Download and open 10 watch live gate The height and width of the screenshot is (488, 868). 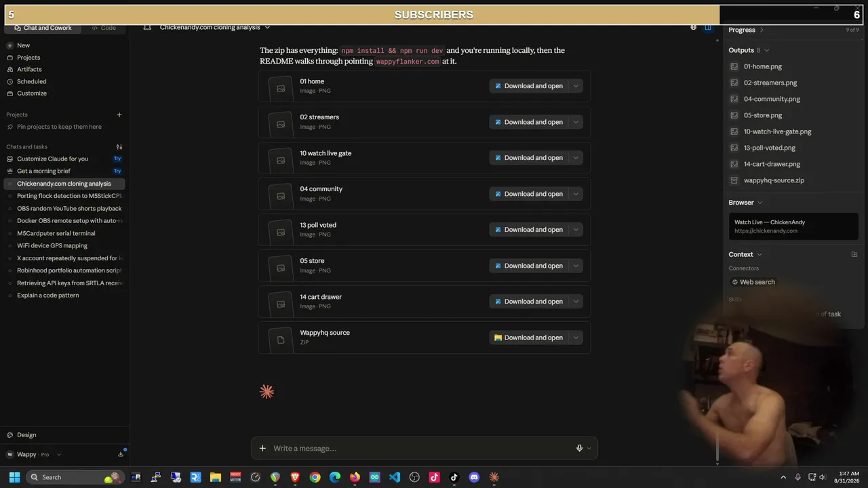tap(529, 158)
